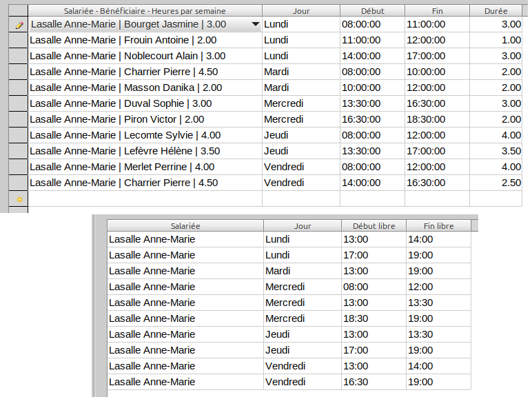Click Fin libre 12:00 in Mercredi row
This screenshot has width=532, height=397.
tap(439, 287)
